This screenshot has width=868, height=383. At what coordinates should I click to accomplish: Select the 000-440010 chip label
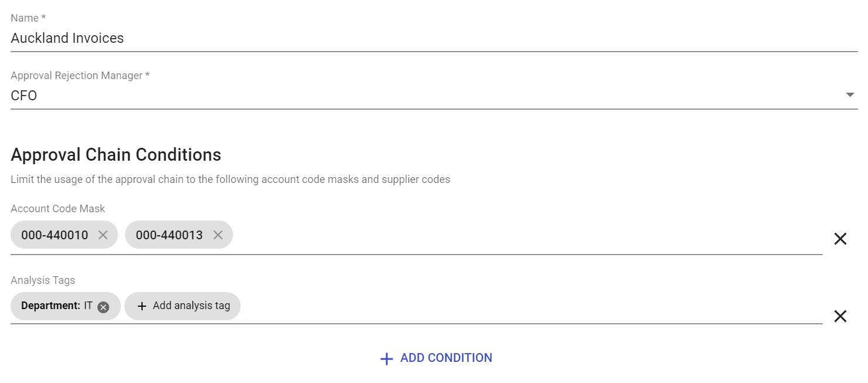(54, 234)
